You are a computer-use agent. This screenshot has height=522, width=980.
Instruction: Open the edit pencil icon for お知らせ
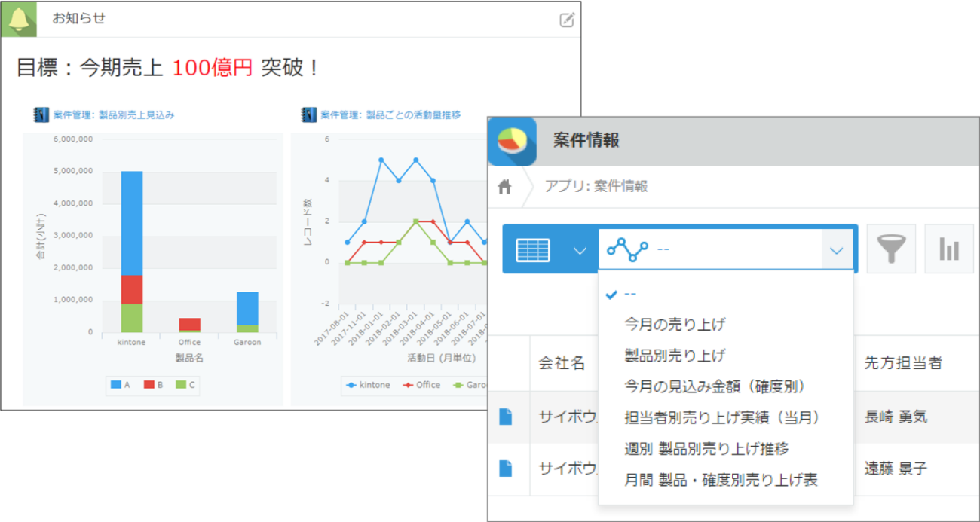[567, 20]
